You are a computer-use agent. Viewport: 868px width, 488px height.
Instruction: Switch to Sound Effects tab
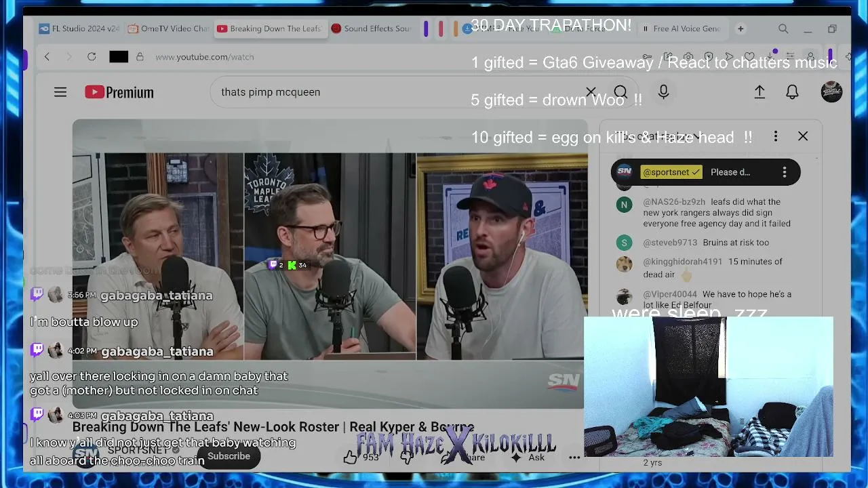click(372, 29)
